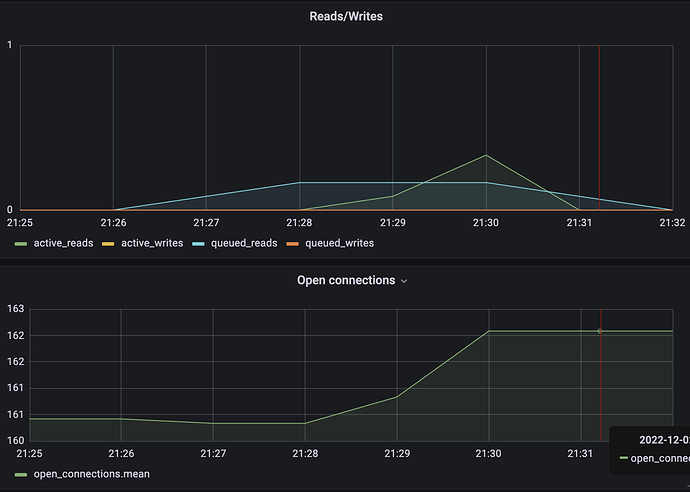Toggle the active_reads series in legend
Viewport: 690px width, 492px height.
tap(63, 243)
